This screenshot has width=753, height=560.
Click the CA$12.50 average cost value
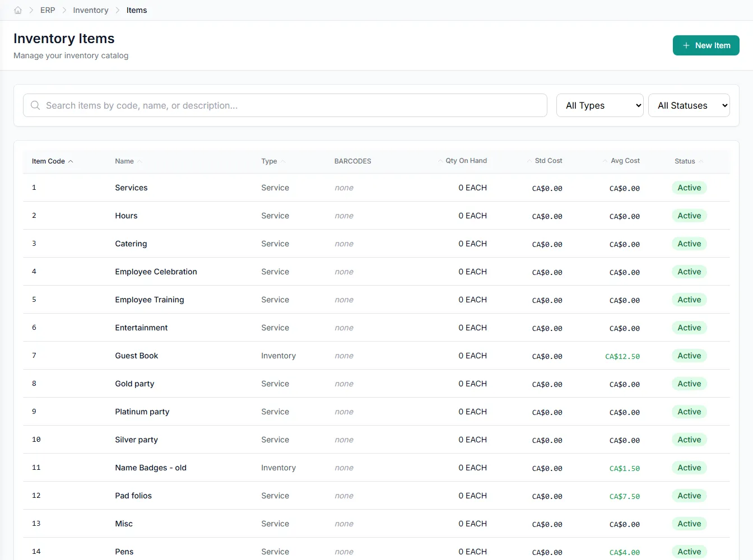pos(622,356)
